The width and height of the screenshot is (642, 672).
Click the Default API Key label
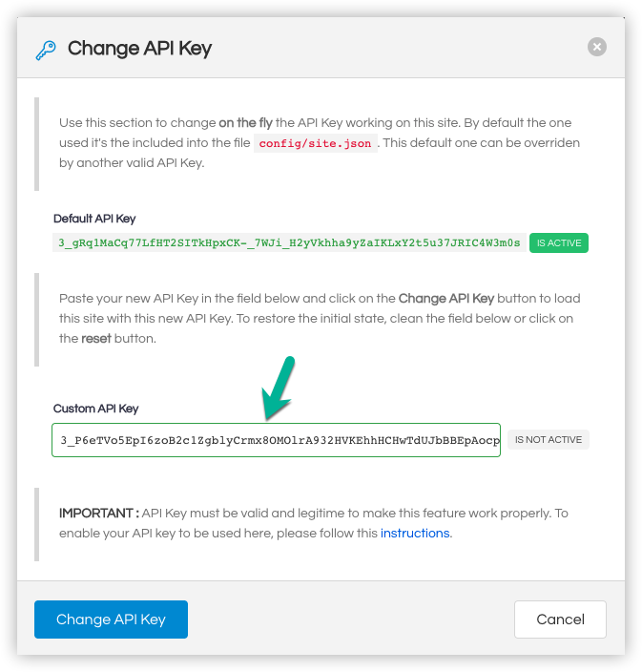coord(94,219)
